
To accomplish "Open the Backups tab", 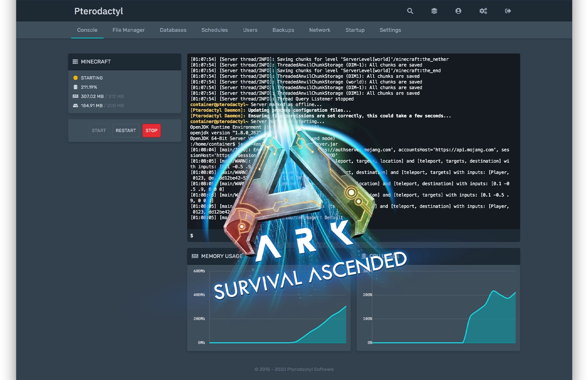I will pos(283,30).
